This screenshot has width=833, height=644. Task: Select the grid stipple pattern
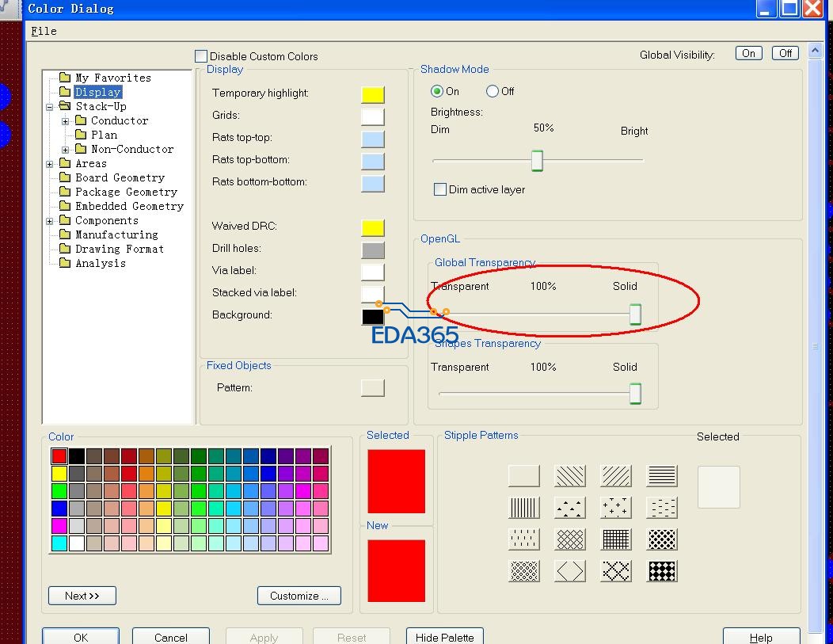tap(616, 539)
